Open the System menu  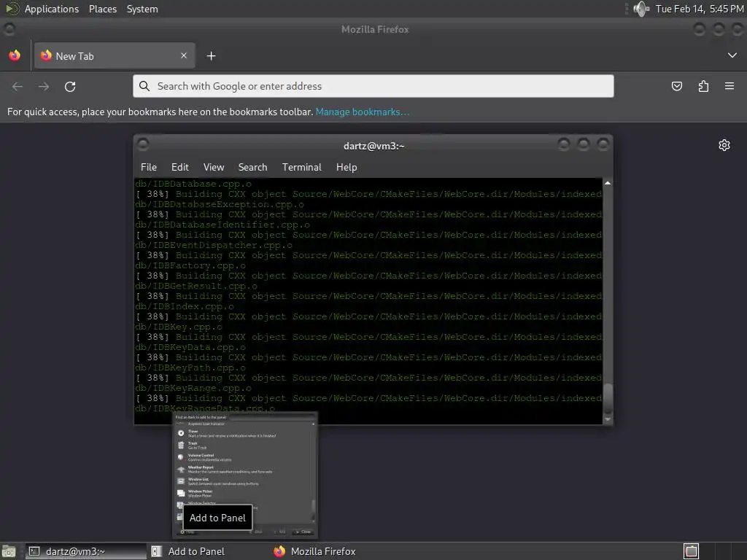pos(142,9)
